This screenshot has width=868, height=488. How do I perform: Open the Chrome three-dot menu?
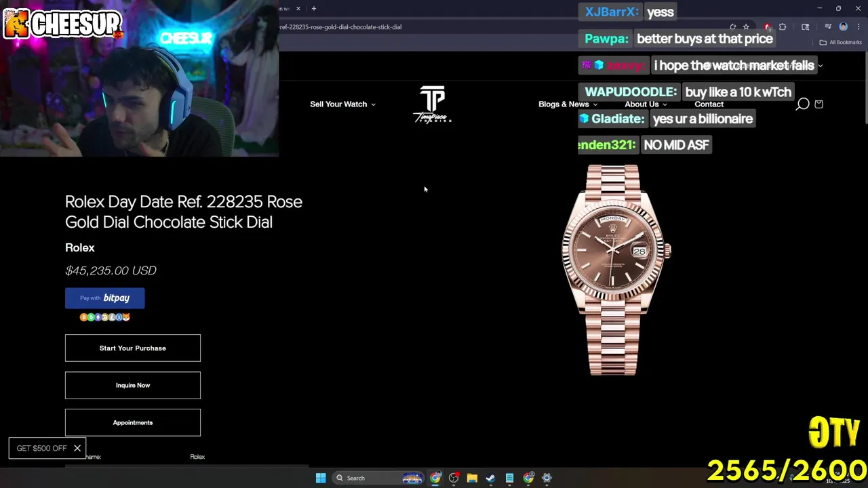click(858, 27)
